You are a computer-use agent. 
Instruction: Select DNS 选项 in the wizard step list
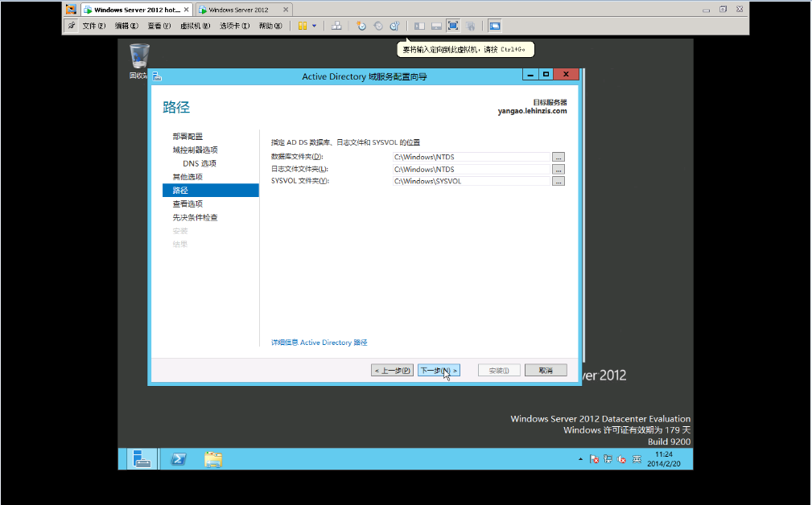200,163
